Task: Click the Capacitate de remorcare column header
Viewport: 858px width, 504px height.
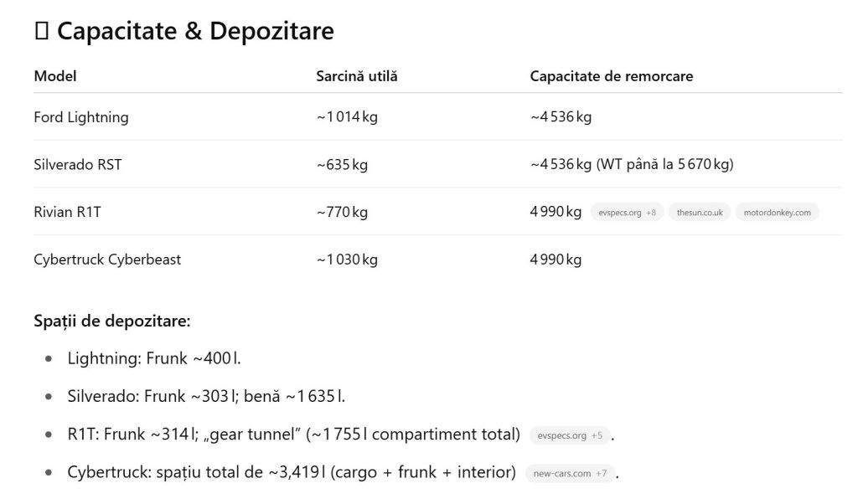Action: (x=611, y=76)
